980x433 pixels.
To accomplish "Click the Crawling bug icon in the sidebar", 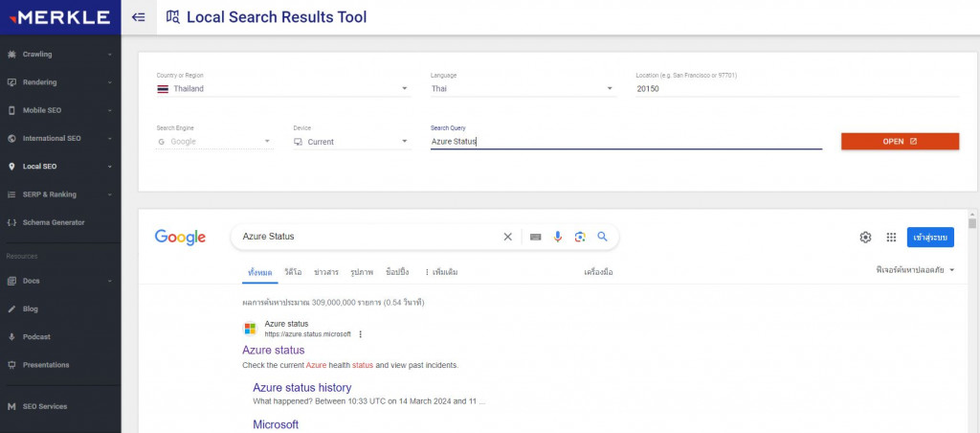I will pos(11,55).
